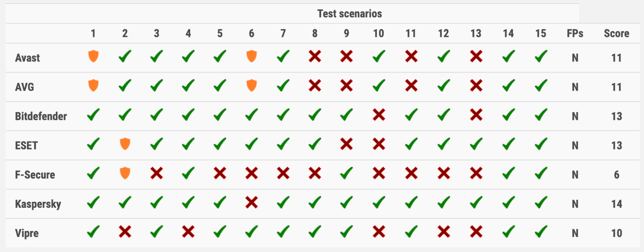Click AVG's orange shield in scenario 6
The image size is (644, 252).
tap(252, 86)
